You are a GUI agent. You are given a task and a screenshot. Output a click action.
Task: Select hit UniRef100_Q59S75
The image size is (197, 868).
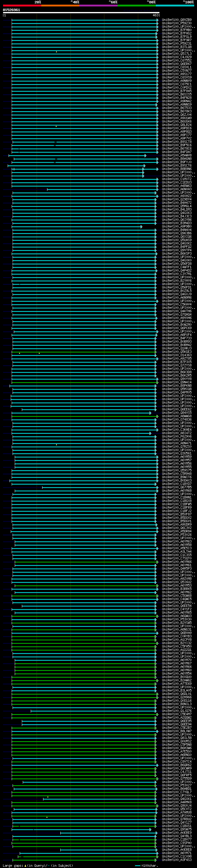coord(176,470)
